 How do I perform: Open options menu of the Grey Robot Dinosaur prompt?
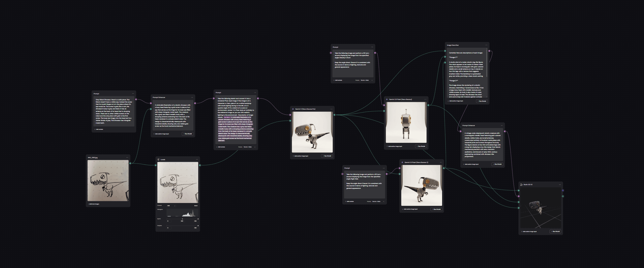click(133, 94)
